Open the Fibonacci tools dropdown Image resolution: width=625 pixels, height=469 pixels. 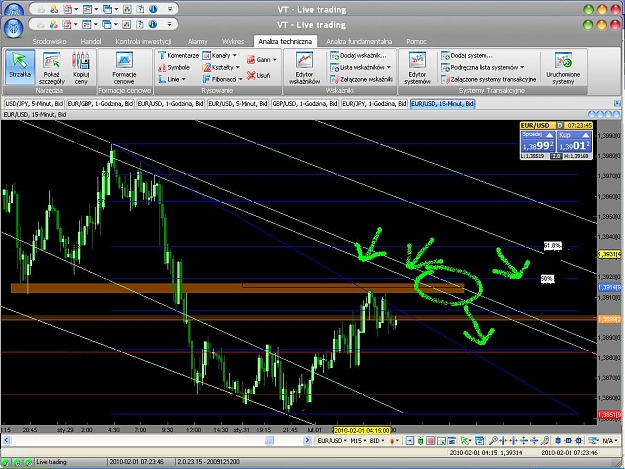point(222,79)
